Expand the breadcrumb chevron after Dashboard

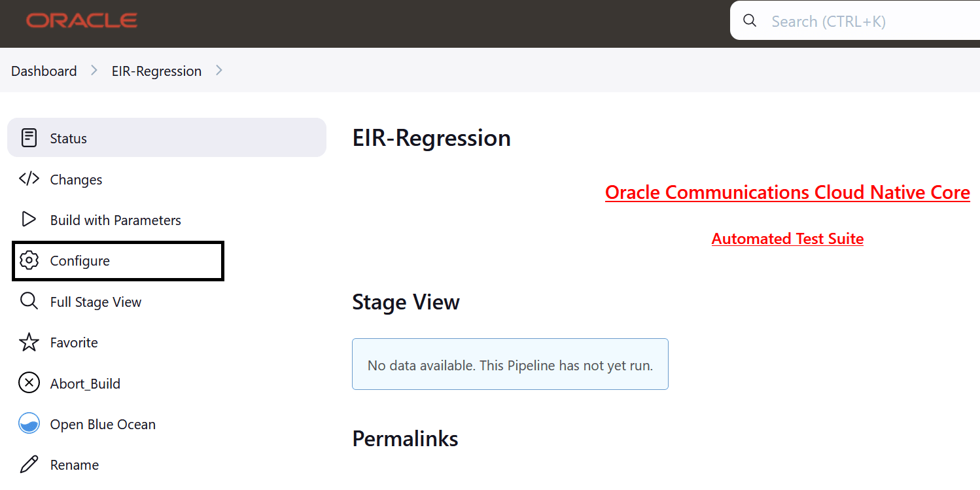click(x=94, y=70)
